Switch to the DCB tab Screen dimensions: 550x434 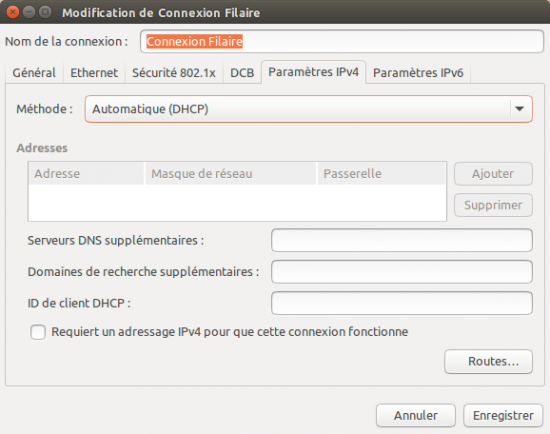click(x=242, y=73)
